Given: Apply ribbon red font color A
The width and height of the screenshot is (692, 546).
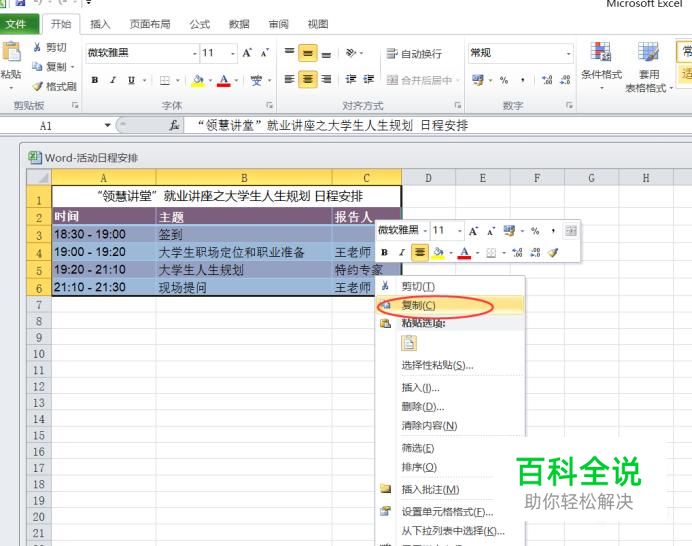Looking at the screenshot, I should (224, 80).
